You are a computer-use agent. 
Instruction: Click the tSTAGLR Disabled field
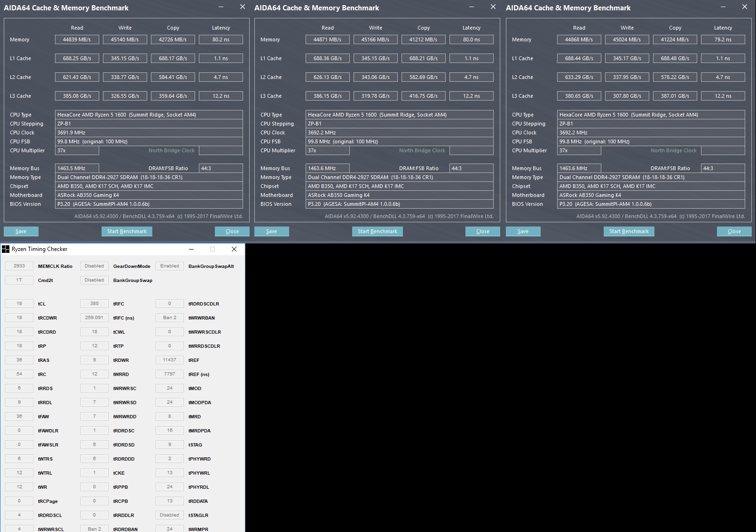170,515
